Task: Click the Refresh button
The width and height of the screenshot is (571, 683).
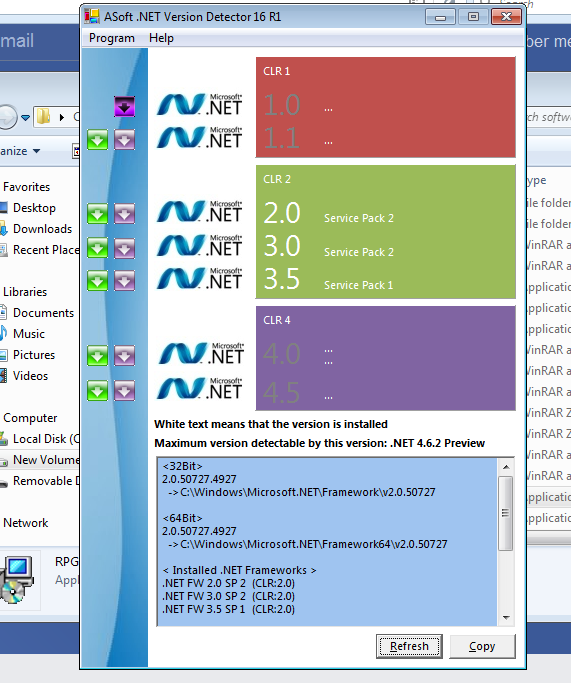Action: point(409,646)
